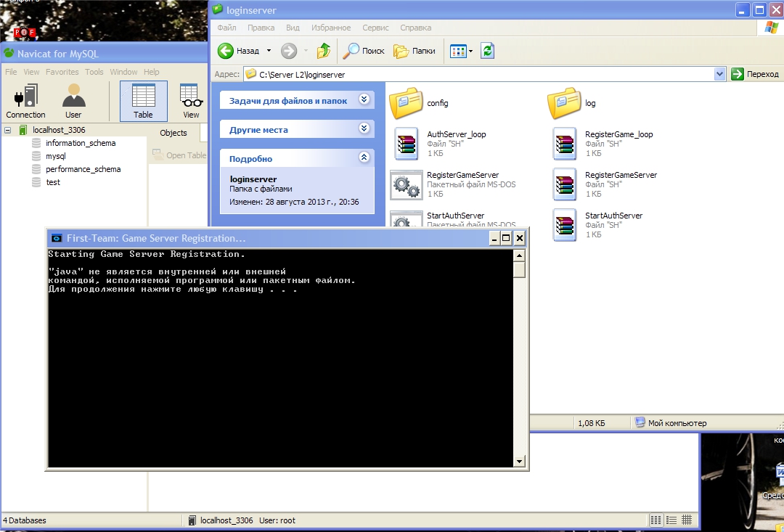
Task: Click the View icon in Navicat
Action: [x=191, y=100]
